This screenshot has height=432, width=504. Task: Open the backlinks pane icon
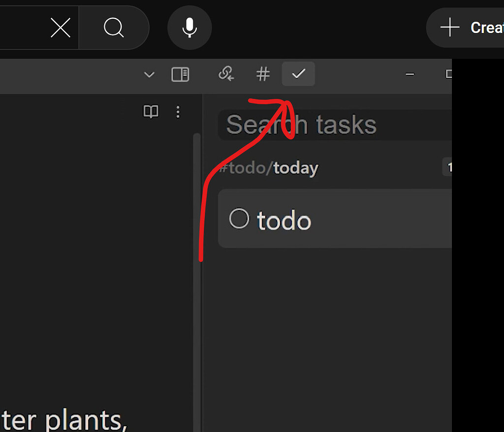(x=226, y=74)
